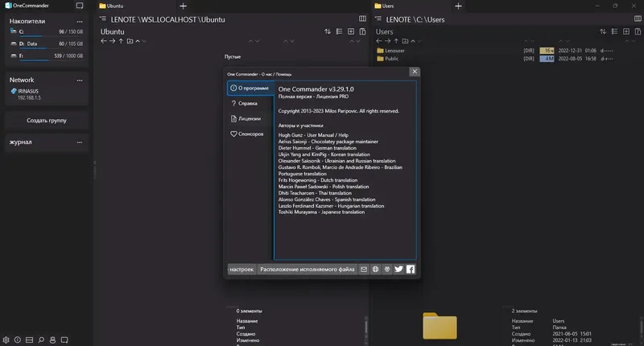
Task: Click new item plus icon in Users pane
Action: click(x=626, y=31)
